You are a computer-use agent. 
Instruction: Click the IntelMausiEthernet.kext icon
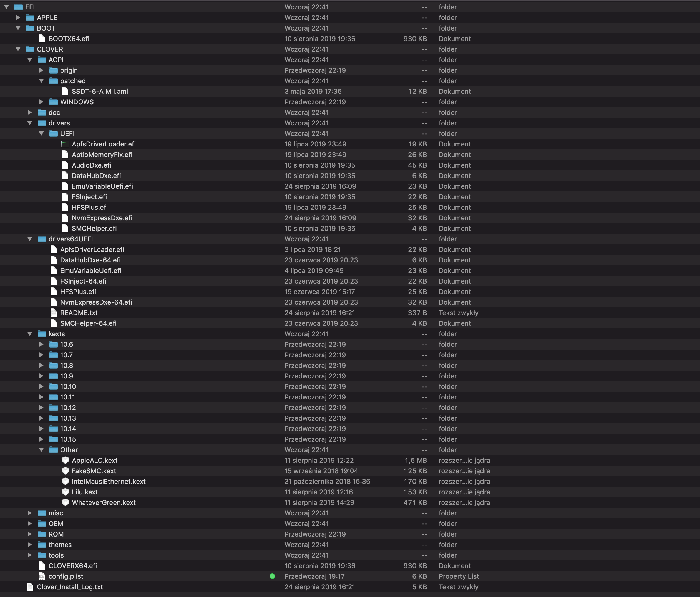(x=65, y=481)
